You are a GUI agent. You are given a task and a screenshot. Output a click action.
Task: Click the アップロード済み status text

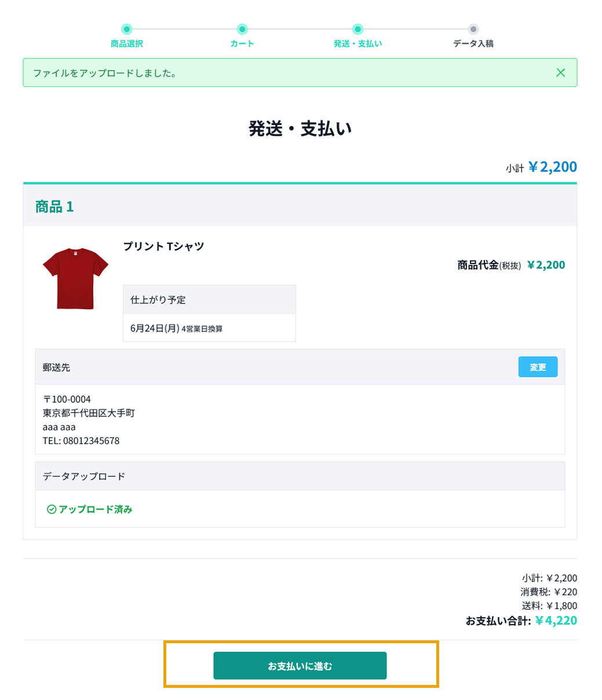[96, 510]
